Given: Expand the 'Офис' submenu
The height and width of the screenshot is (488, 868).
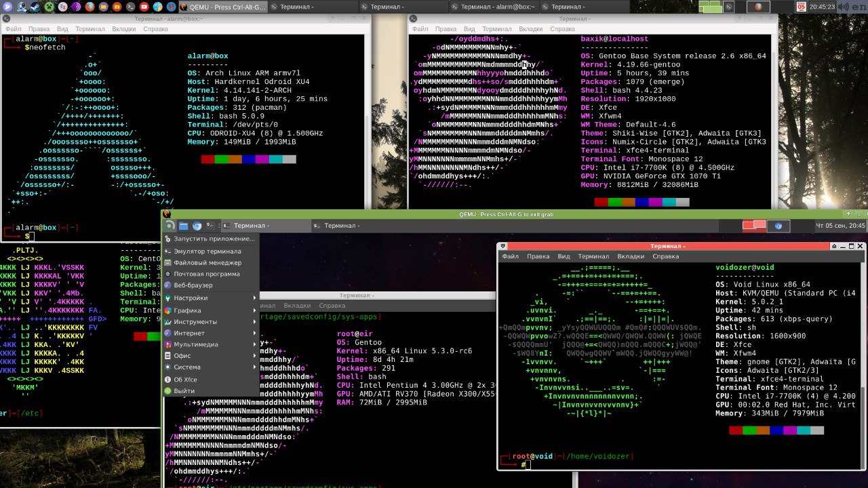Looking at the screenshot, I should [210, 356].
